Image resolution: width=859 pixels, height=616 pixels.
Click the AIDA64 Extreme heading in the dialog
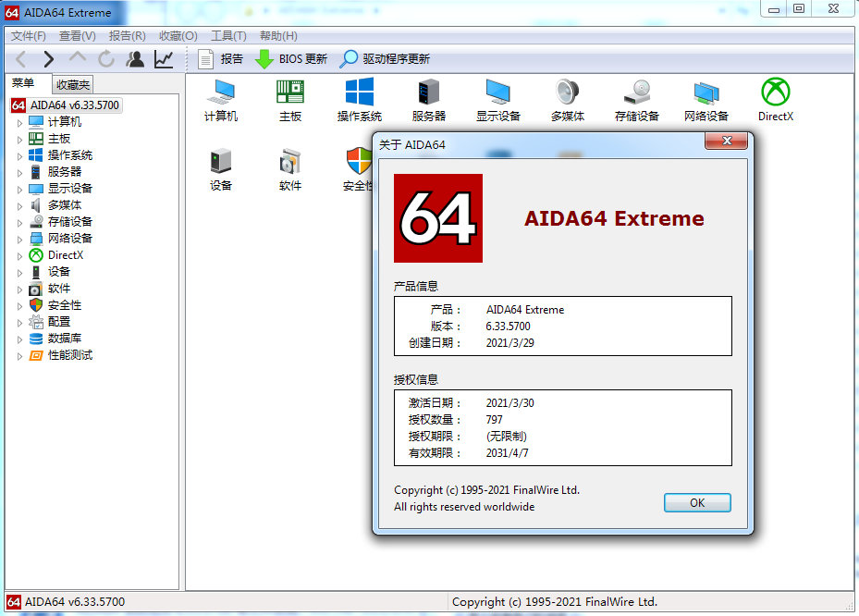click(x=614, y=218)
